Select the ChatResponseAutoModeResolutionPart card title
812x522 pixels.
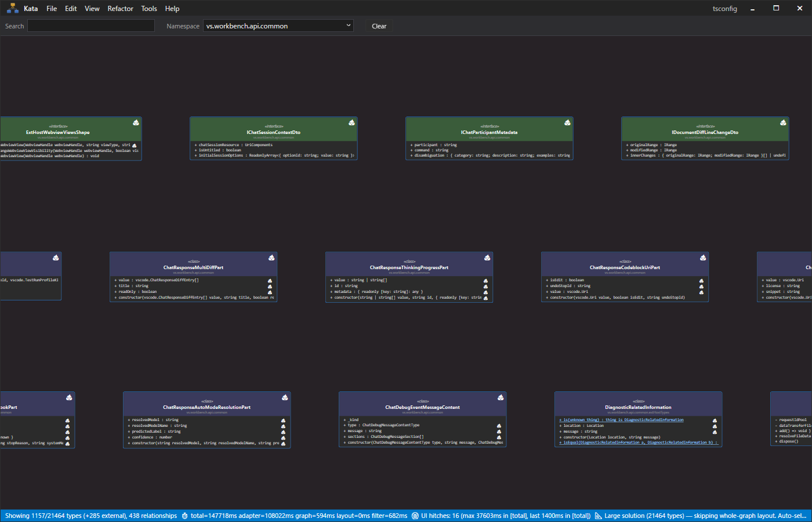(207, 407)
